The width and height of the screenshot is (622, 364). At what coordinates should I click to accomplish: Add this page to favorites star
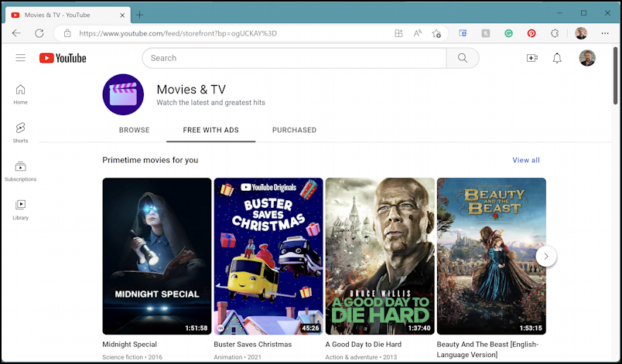(x=436, y=33)
